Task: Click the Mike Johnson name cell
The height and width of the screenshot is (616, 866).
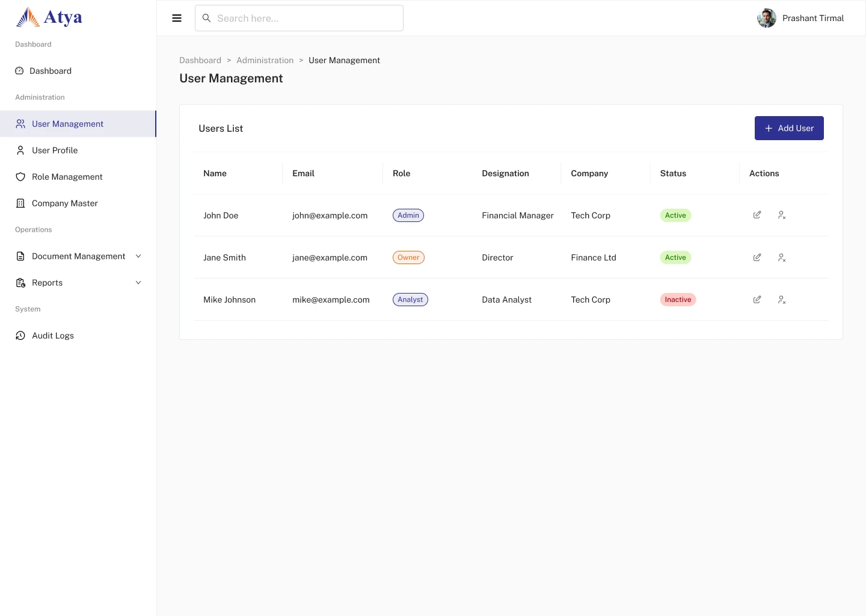Action: click(x=229, y=300)
